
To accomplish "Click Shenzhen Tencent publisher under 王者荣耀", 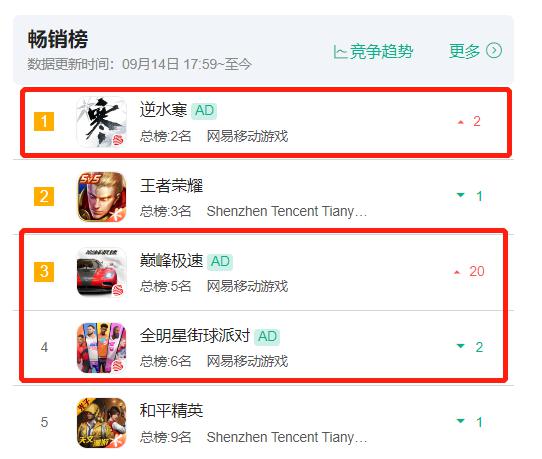I will (287, 211).
